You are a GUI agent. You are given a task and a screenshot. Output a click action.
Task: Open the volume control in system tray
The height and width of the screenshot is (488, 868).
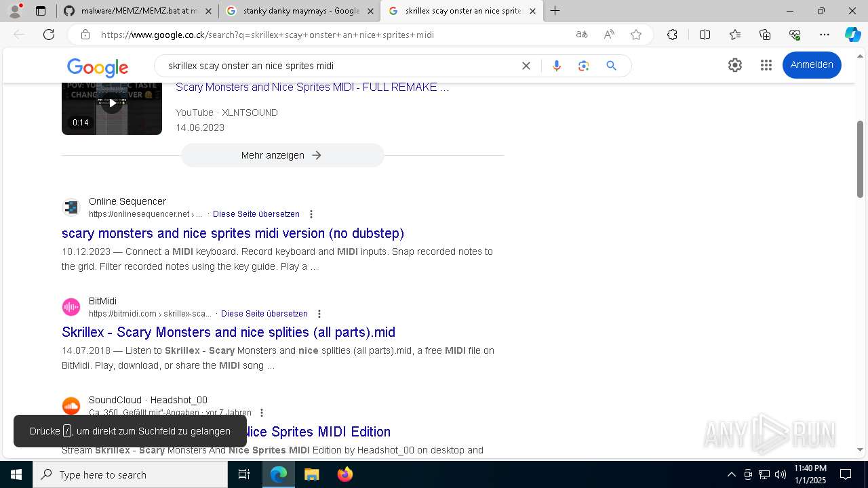coord(781,474)
